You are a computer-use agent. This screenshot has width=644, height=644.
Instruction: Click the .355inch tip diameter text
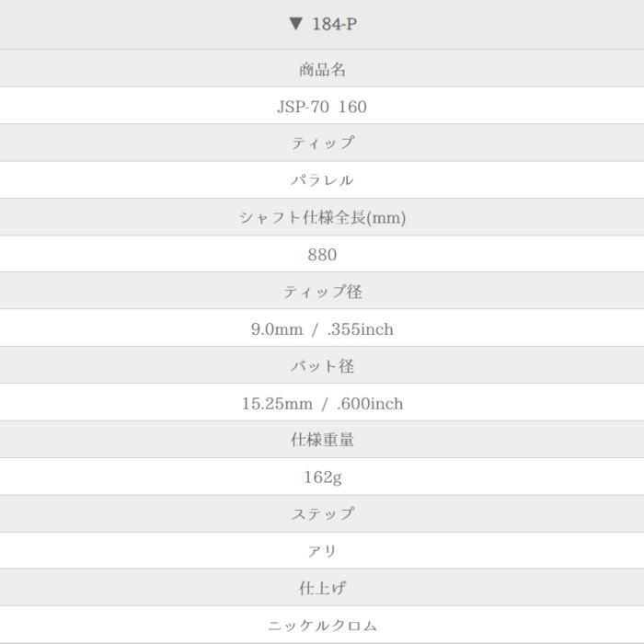tap(361, 329)
